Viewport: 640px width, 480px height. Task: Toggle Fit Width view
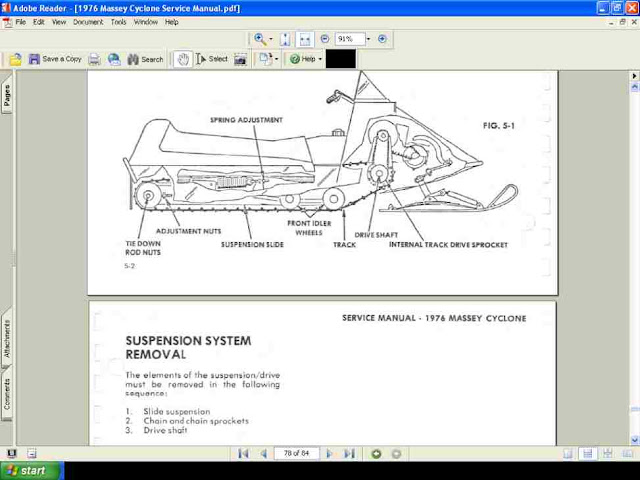305,39
